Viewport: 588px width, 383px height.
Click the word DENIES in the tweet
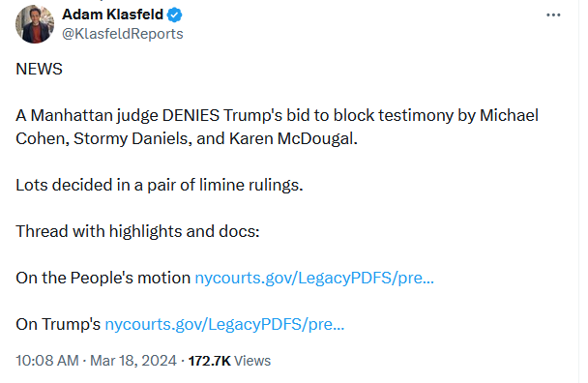tap(191, 115)
